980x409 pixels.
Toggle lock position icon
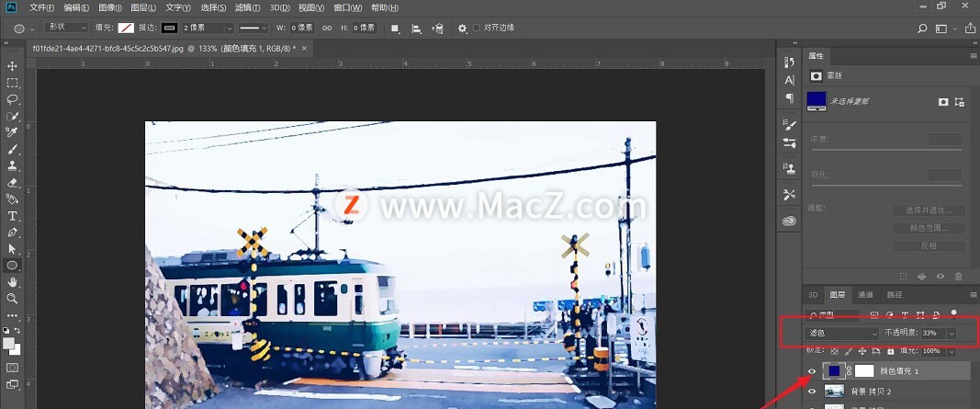862,351
